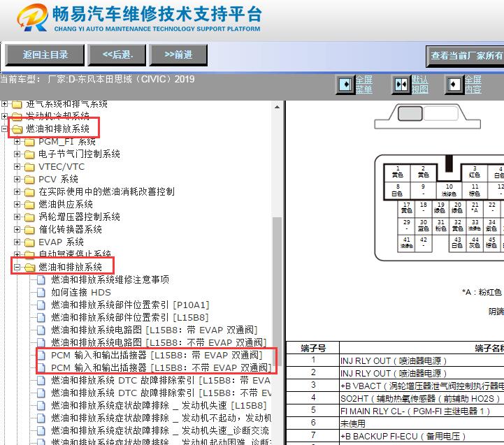Click the PCV 系统 folder icon
Viewport: 504px width, 445px height.
29,180
